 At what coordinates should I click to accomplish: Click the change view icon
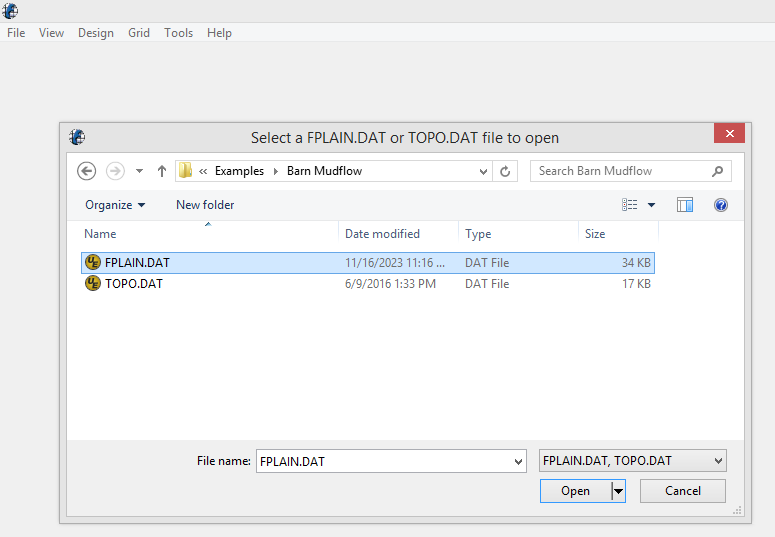pos(630,205)
